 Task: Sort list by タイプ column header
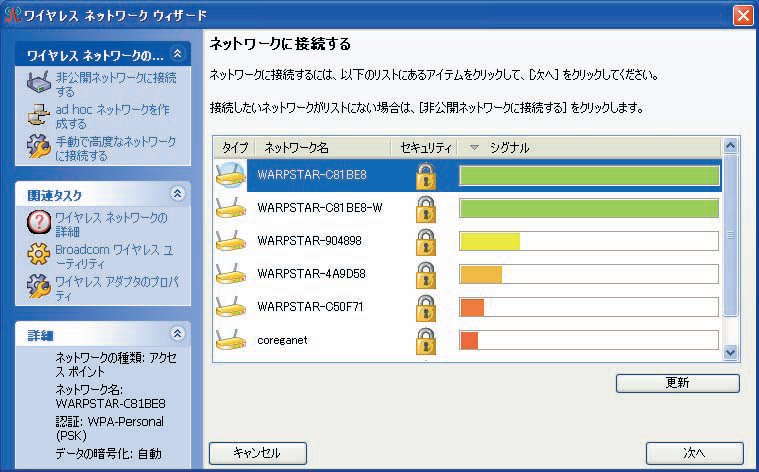235,147
